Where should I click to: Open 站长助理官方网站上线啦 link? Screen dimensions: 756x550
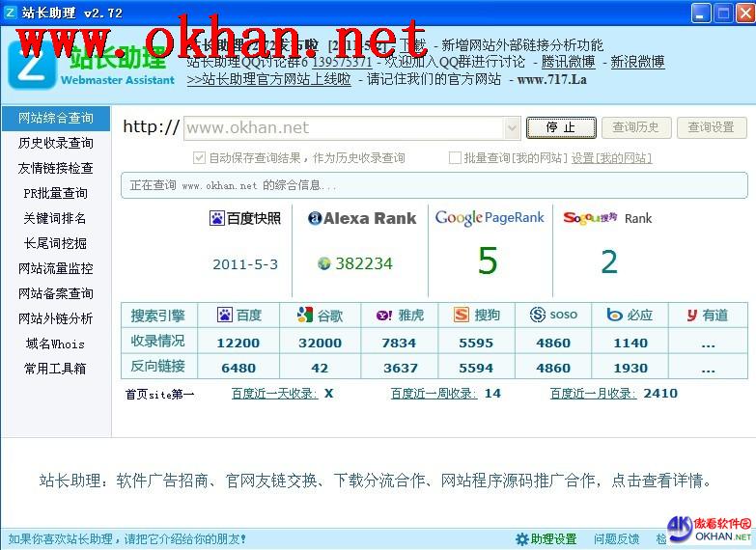(268, 79)
